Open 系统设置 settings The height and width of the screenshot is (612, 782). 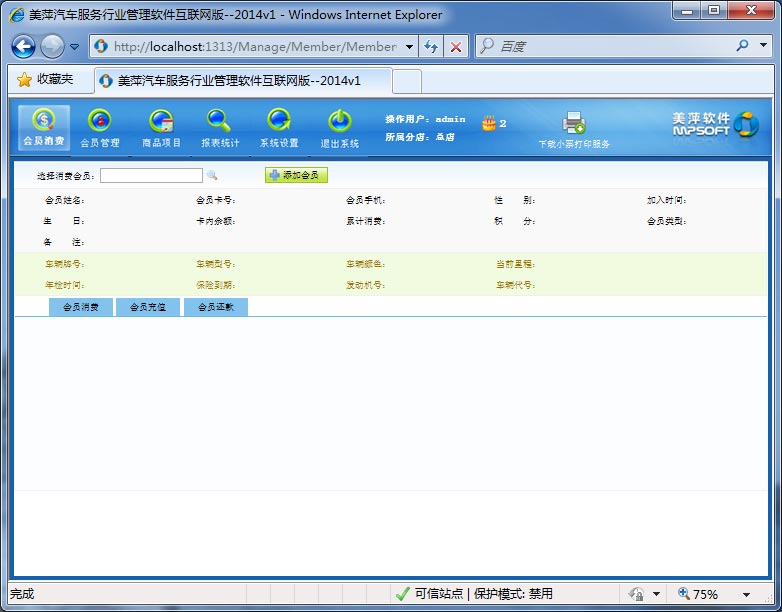tap(279, 128)
